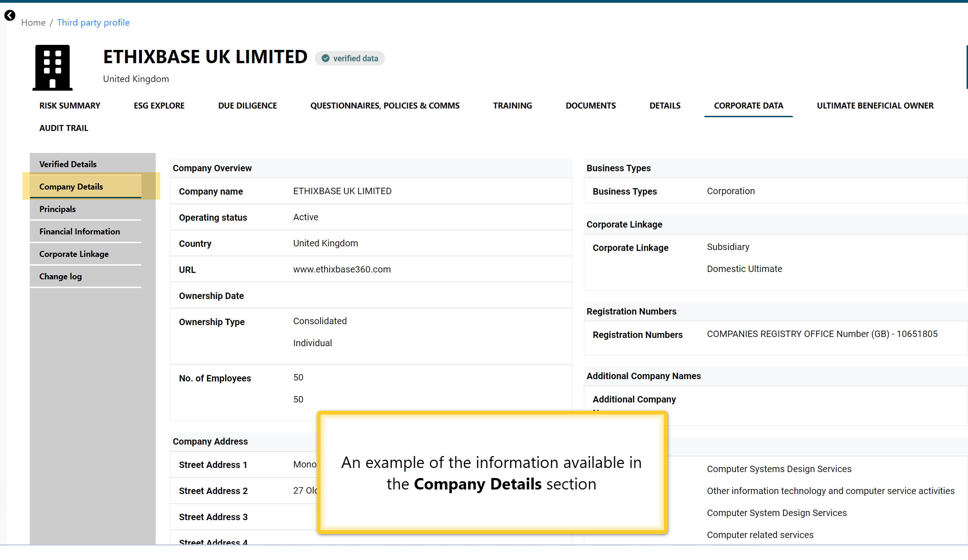The width and height of the screenshot is (968, 560).
Task: Switch to the Risk Summary tab
Action: pyautogui.click(x=70, y=106)
